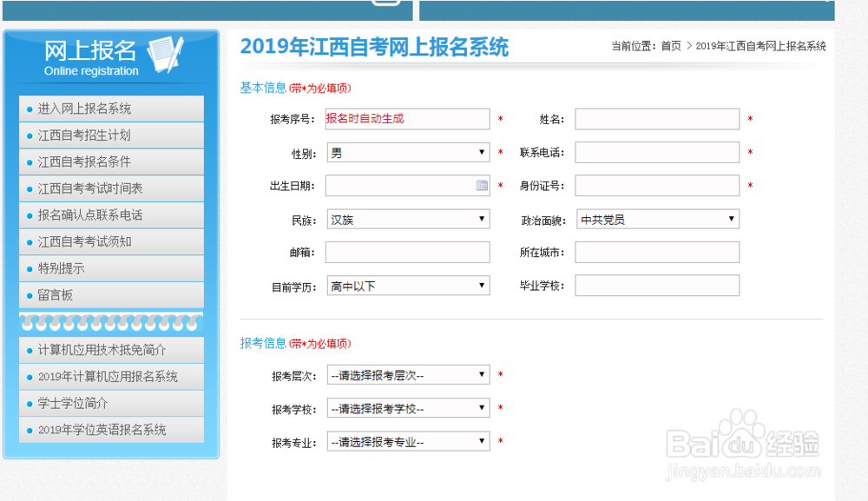Open 计算机应用技术抵免简介 link
This screenshot has height=501, width=868.
(x=111, y=350)
